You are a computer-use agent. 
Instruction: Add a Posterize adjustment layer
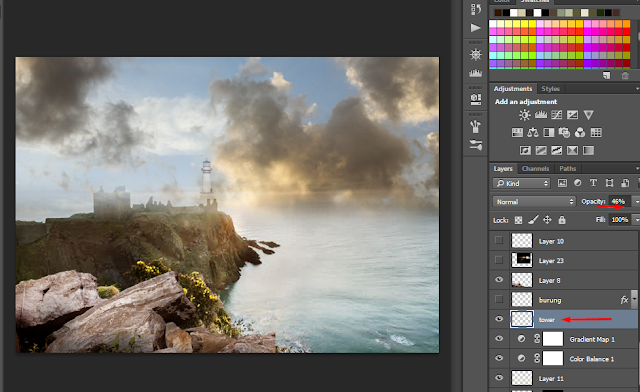coord(541,151)
